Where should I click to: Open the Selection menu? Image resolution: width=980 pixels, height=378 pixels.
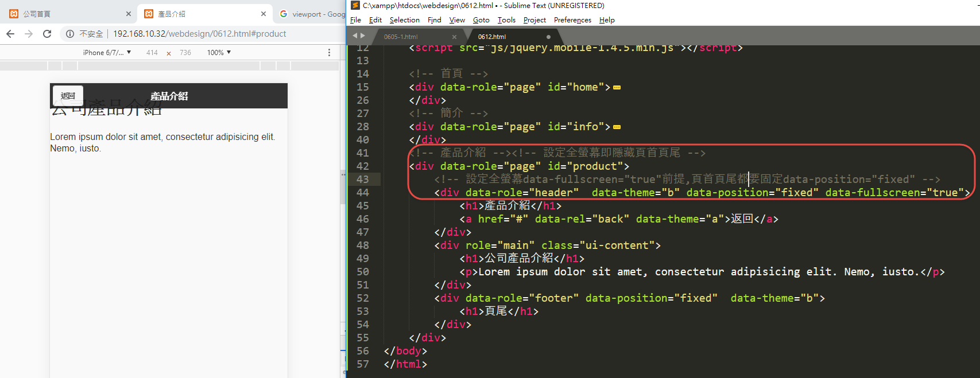(x=404, y=20)
